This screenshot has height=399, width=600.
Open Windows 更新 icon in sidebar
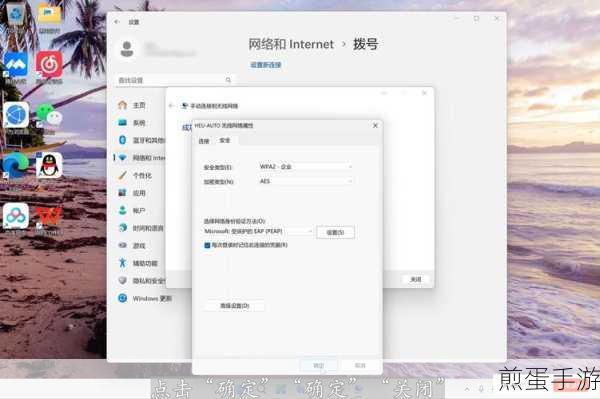(x=122, y=298)
